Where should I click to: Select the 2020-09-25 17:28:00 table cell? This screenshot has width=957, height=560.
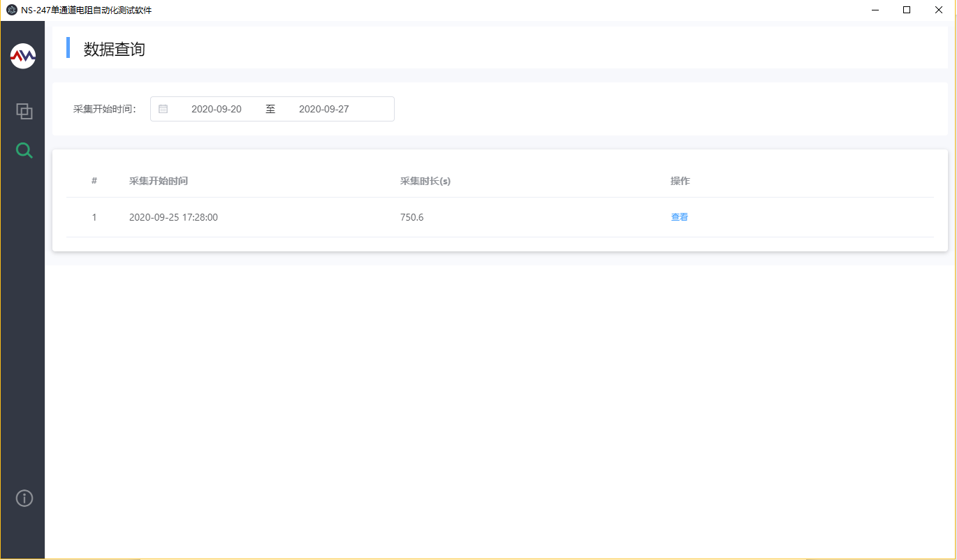click(173, 217)
